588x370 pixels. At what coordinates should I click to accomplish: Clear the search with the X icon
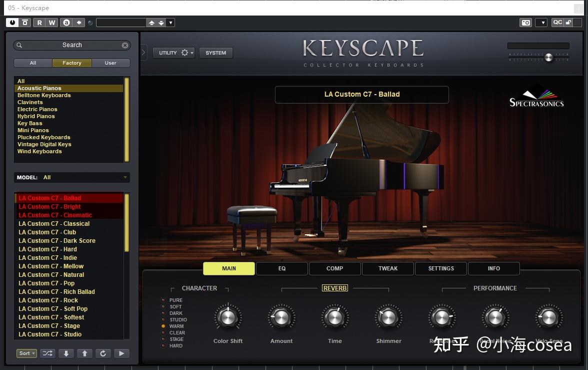(125, 45)
